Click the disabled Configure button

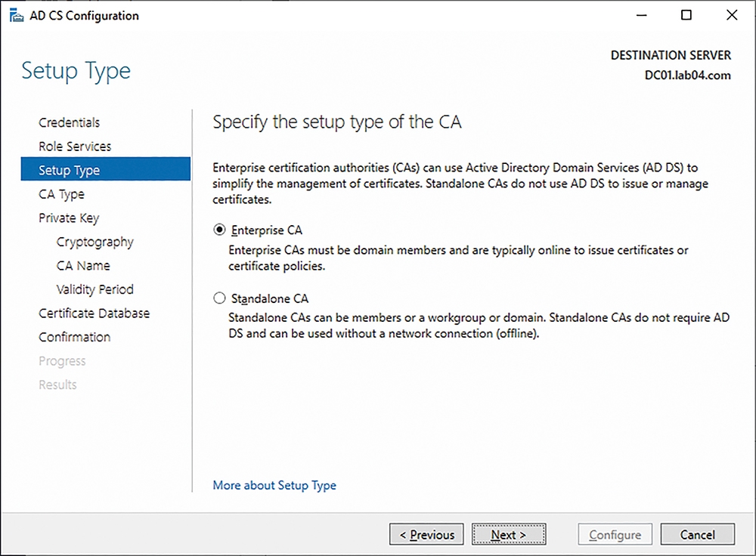coord(615,534)
